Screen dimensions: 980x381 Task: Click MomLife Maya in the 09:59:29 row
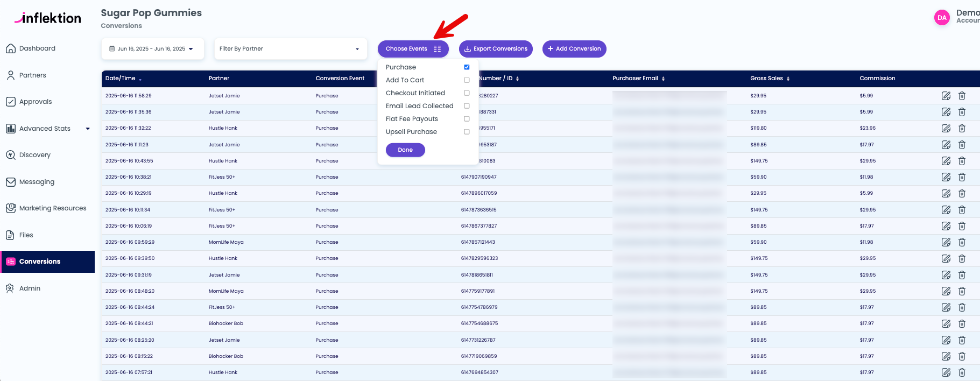(226, 242)
